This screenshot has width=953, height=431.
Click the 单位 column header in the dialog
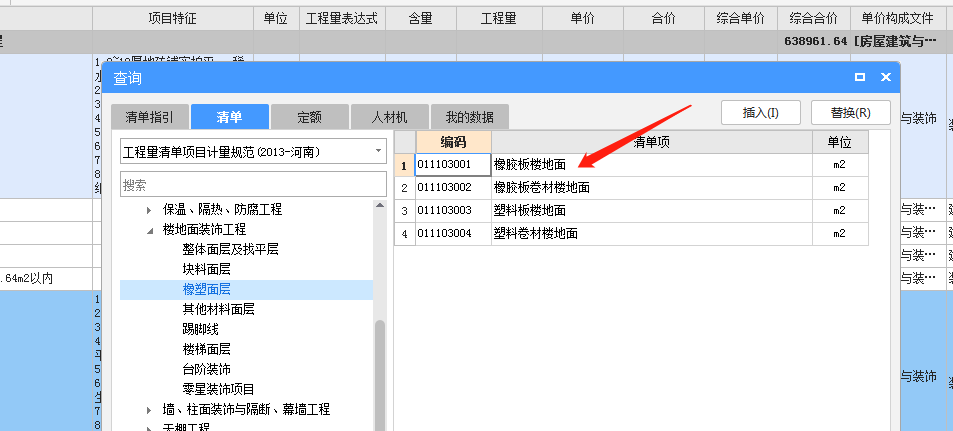(840, 142)
